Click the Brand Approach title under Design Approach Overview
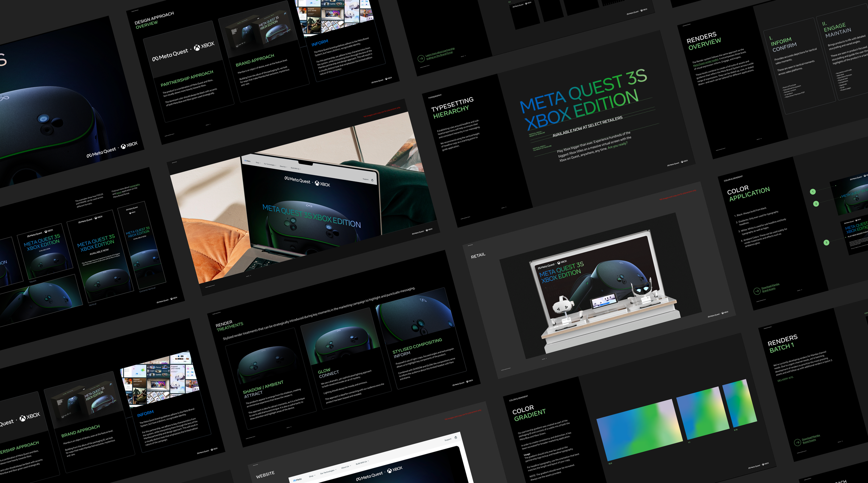Viewport: 868px width, 483px height. 255,60
